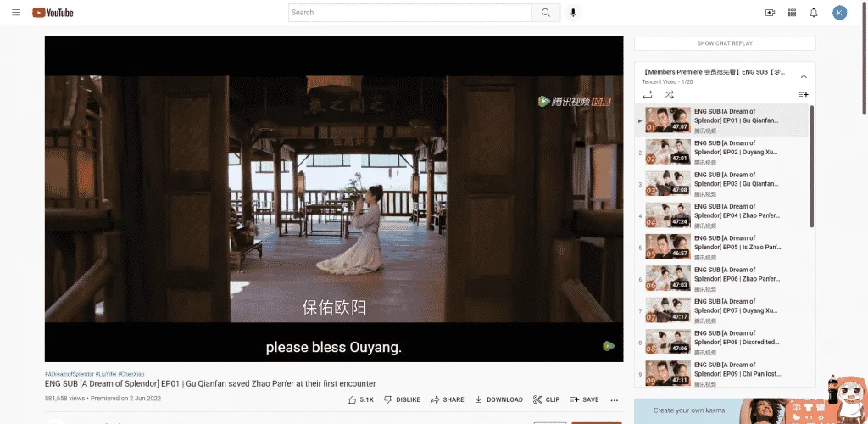This screenshot has height=424, width=868.
Task: Play EP04 Zhao Pan'er playlist title
Action: (737, 211)
